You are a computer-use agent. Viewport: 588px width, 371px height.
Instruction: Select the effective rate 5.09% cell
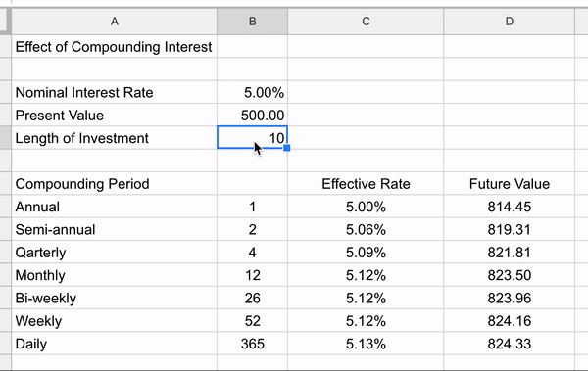tap(366, 253)
